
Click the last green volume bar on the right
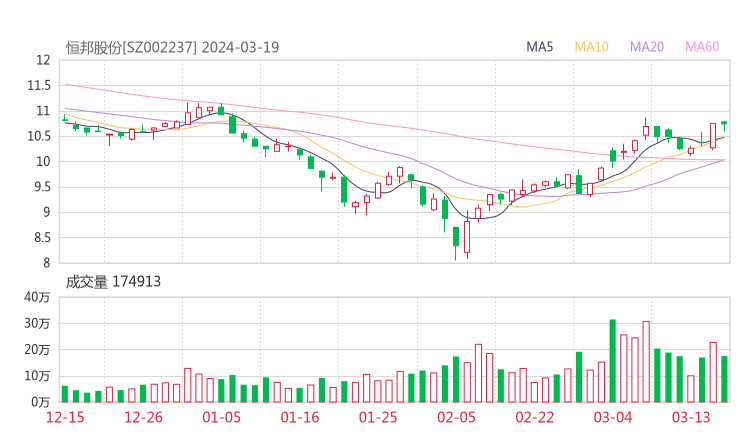click(x=724, y=379)
